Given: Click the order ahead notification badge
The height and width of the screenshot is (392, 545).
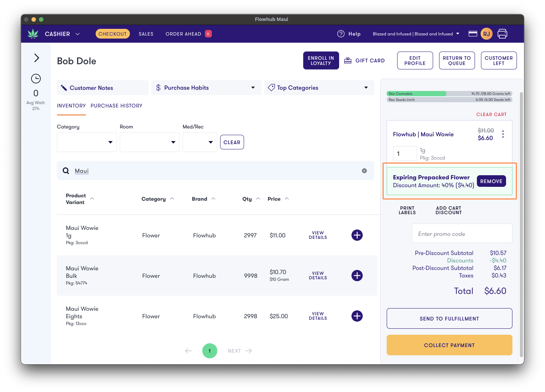Looking at the screenshot, I should click(208, 34).
